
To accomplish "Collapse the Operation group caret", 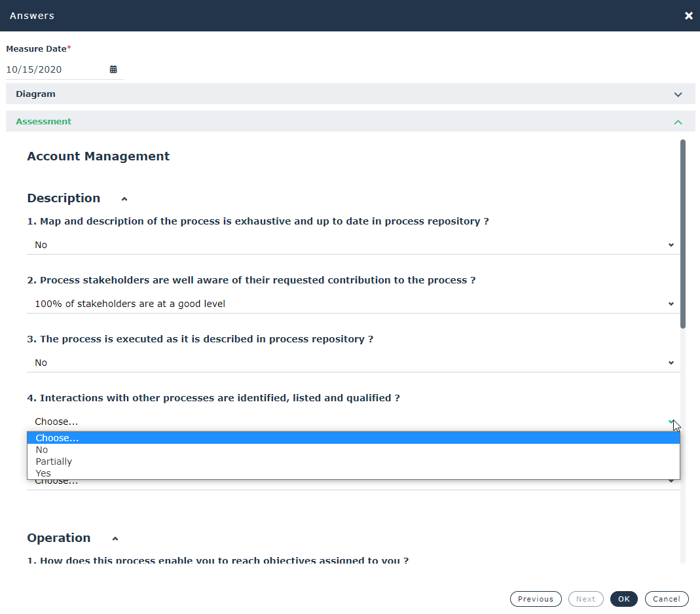I will click(115, 539).
